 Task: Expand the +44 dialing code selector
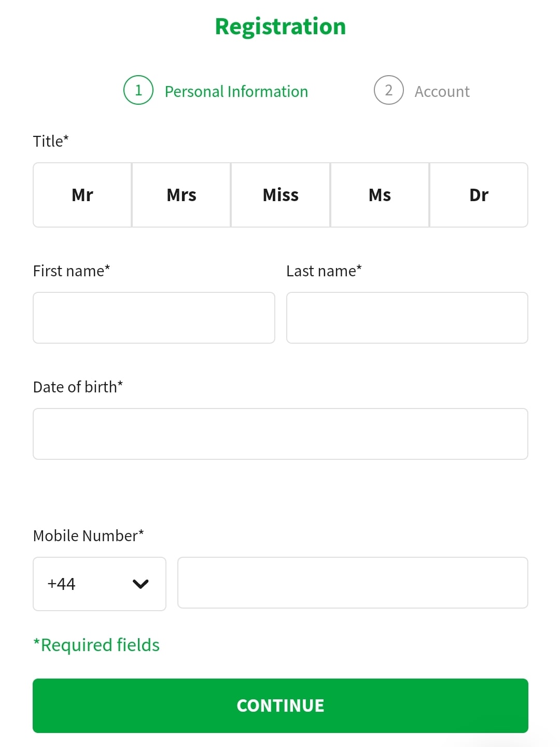tap(99, 584)
